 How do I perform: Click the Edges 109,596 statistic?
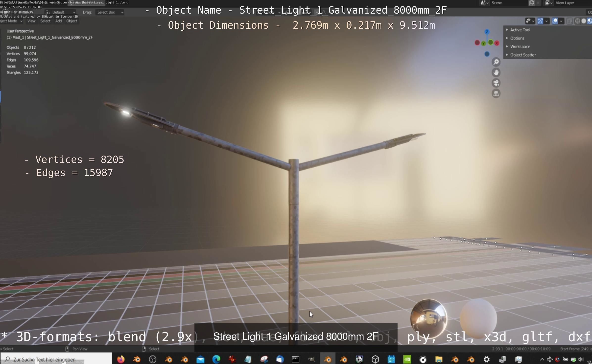coord(22,60)
